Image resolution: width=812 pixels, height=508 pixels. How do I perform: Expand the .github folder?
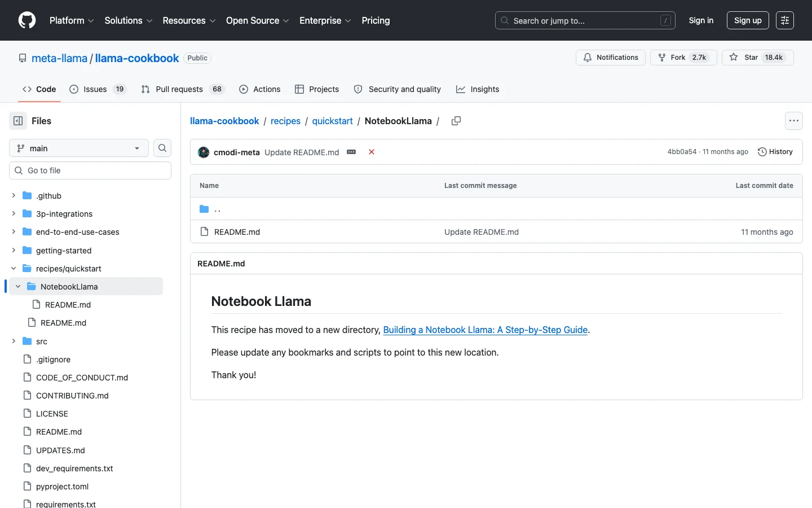coord(14,196)
